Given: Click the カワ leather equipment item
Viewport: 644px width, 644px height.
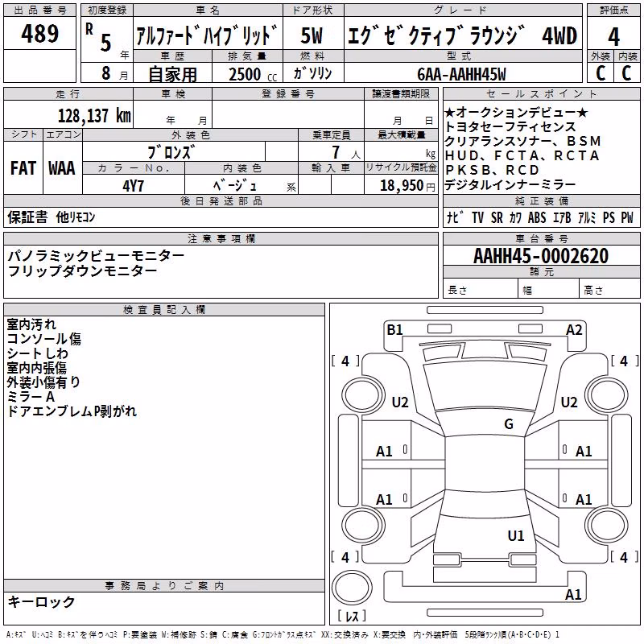Looking at the screenshot, I should click(515, 217).
